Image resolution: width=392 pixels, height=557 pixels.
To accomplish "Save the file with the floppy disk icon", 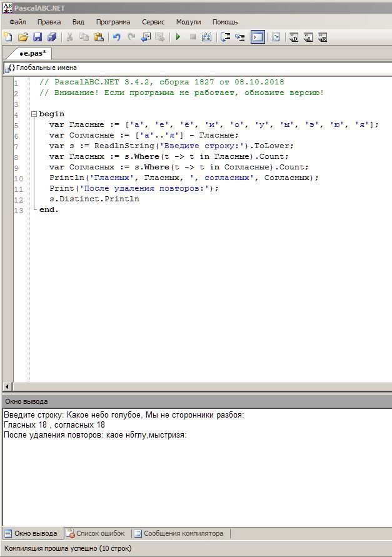I will click(38, 37).
